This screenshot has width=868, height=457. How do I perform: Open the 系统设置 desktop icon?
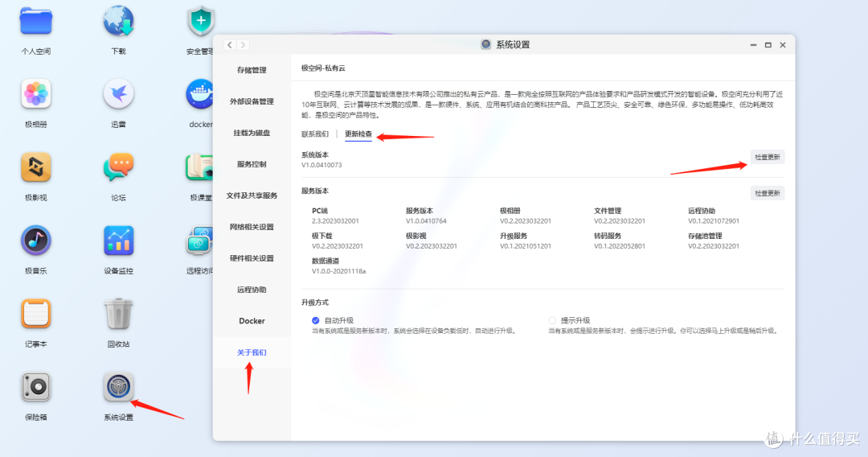pyautogui.click(x=118, y=387)
